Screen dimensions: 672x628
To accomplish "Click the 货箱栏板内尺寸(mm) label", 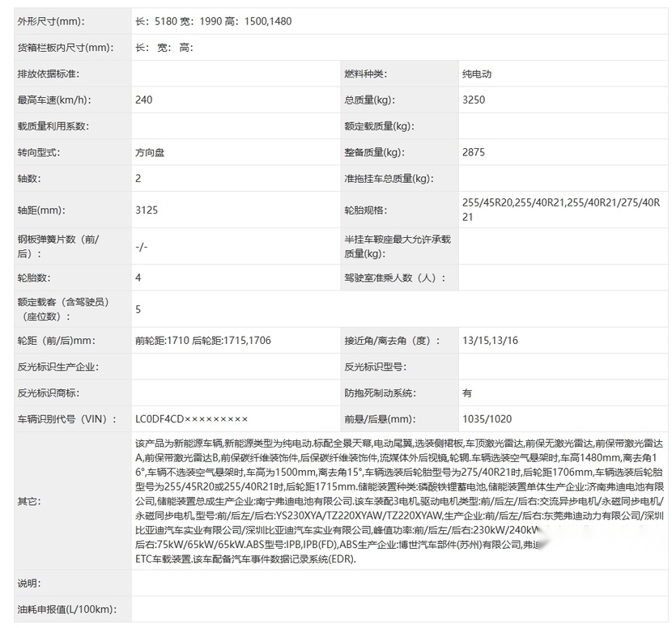I will tap(66, 48).
